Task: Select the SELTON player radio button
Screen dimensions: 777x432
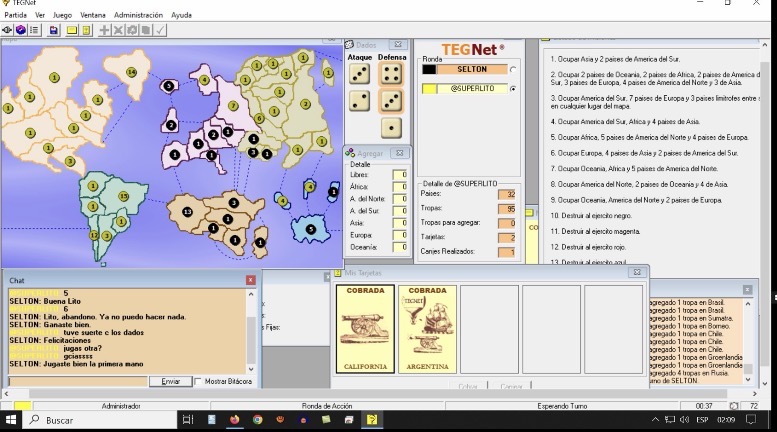Action: [513, 69]
